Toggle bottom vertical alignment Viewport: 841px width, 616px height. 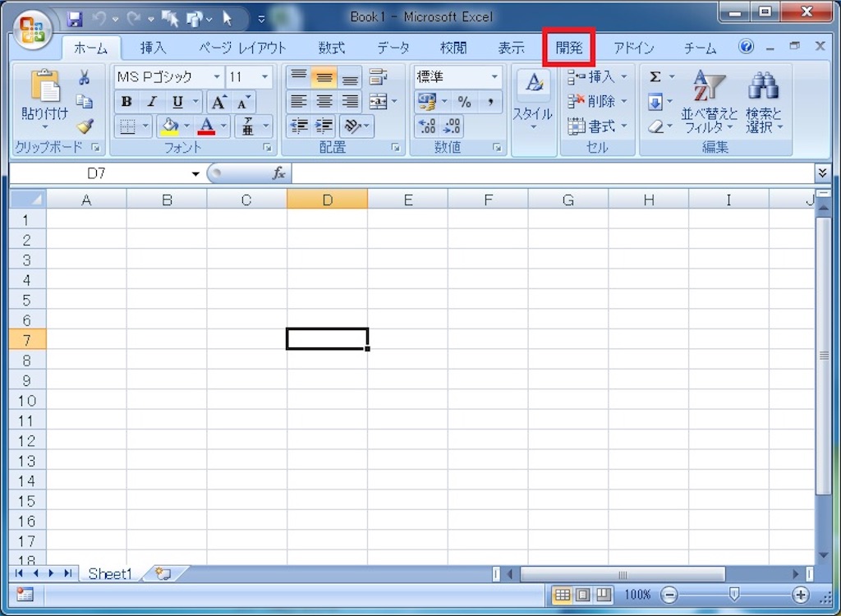(x=350, y=76)
